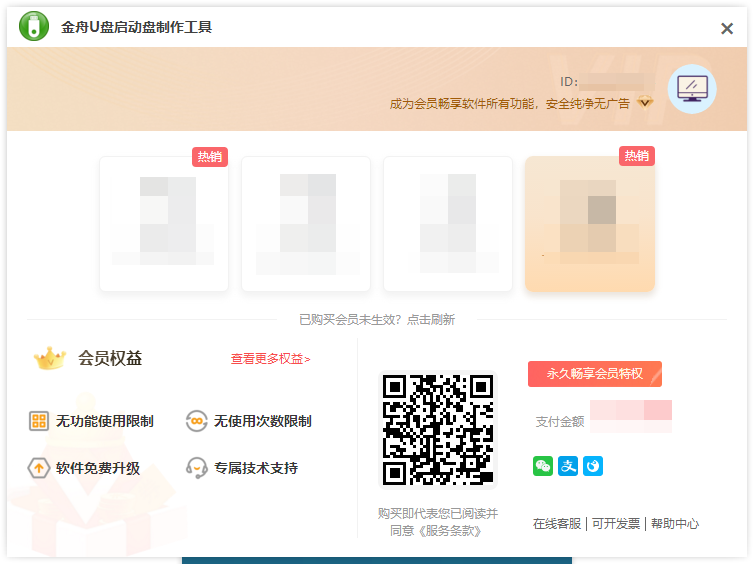Click the 支付金额 label
Screen dimensions: 754x564
[560, 422]
